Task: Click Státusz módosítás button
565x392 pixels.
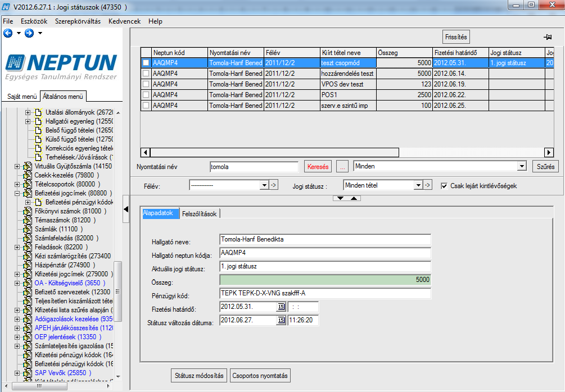Action: click(199, 376)
